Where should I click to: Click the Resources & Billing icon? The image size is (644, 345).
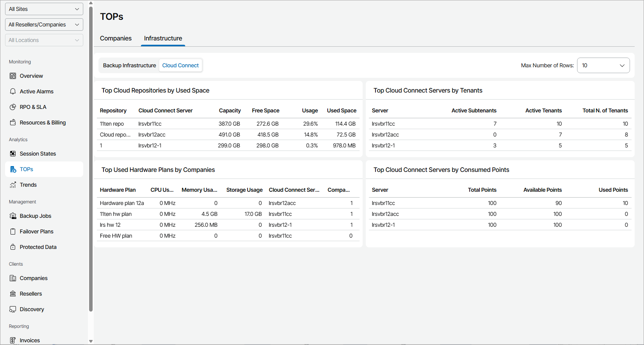(x=13, y=123)
